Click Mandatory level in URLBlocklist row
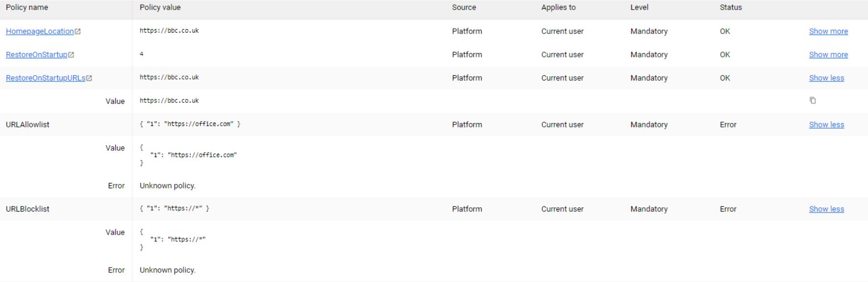Viewport: 868px width, 282px height. pos(649,209)
